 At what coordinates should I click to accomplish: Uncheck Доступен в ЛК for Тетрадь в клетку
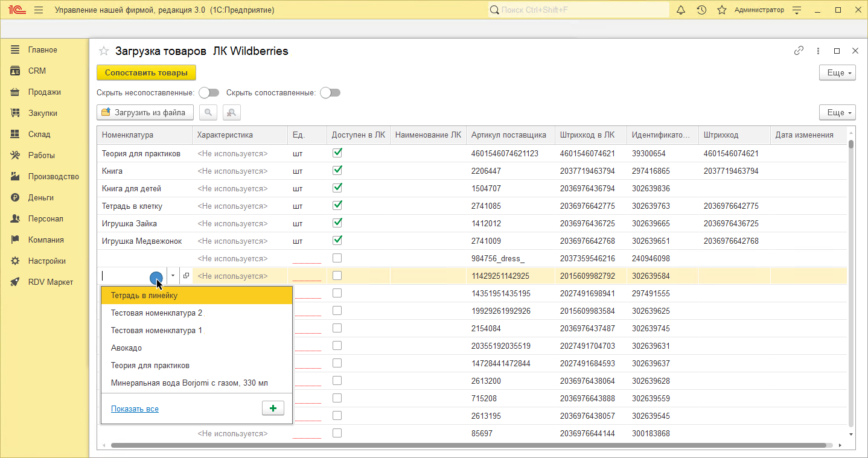point(337,205)
